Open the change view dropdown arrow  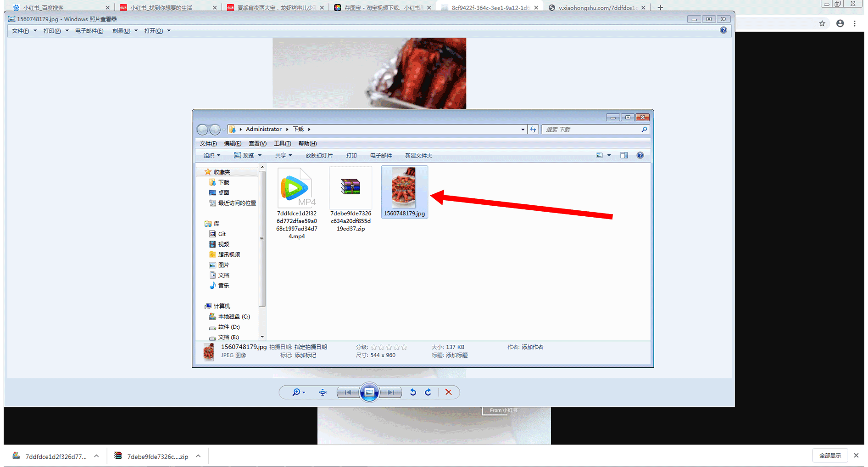coord(609,156)
